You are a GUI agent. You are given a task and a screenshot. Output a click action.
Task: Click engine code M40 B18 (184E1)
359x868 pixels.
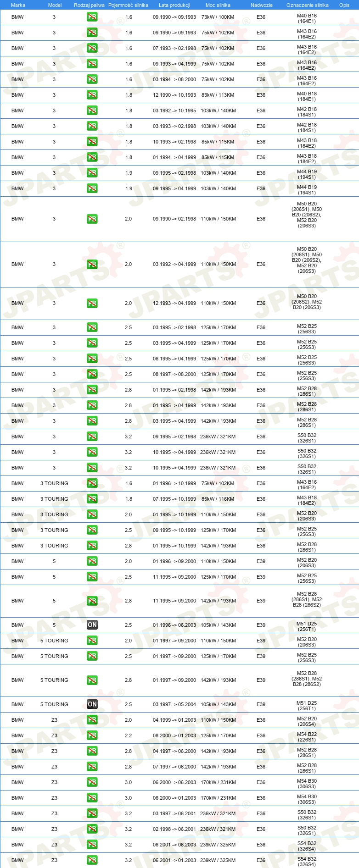(307, 96)
